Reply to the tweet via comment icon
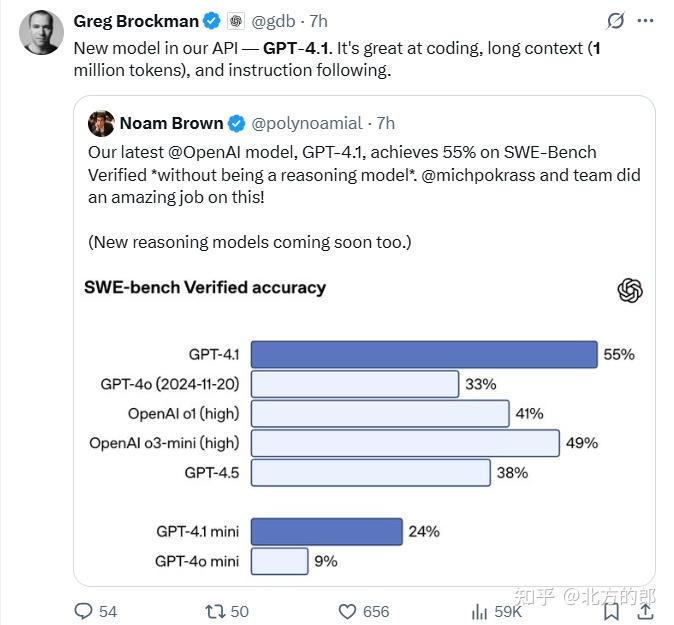This screenshot has height=625, width=674. pos(84,611)
